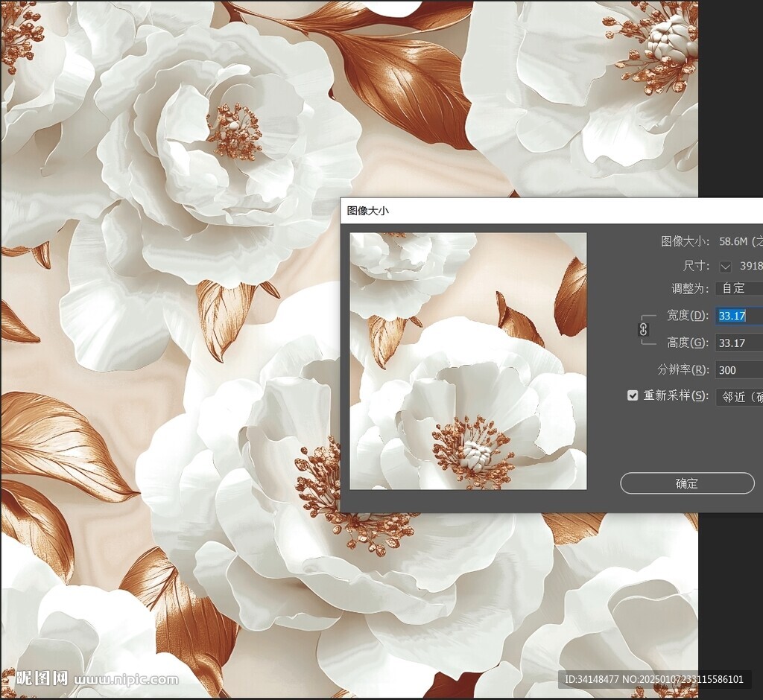Screen dimensions: 763x700
Task: Click the 高度(G) label
Action: click(688, 343)
